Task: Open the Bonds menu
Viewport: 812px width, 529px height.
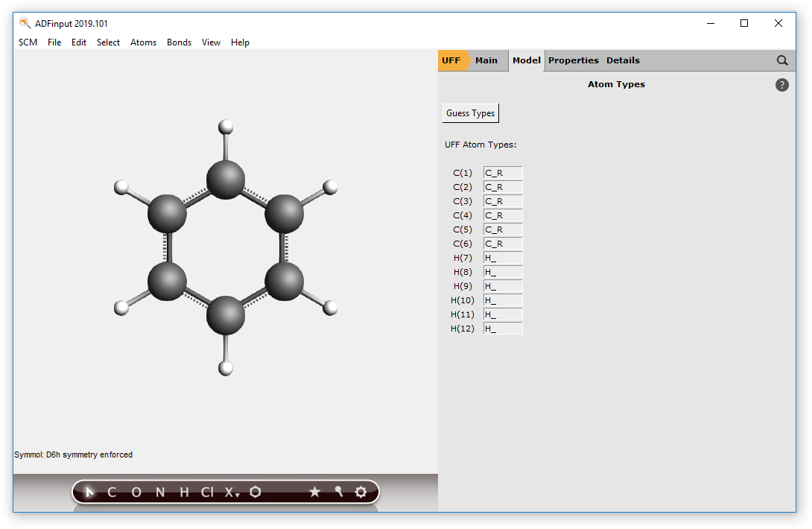Action: coord(180,42)
